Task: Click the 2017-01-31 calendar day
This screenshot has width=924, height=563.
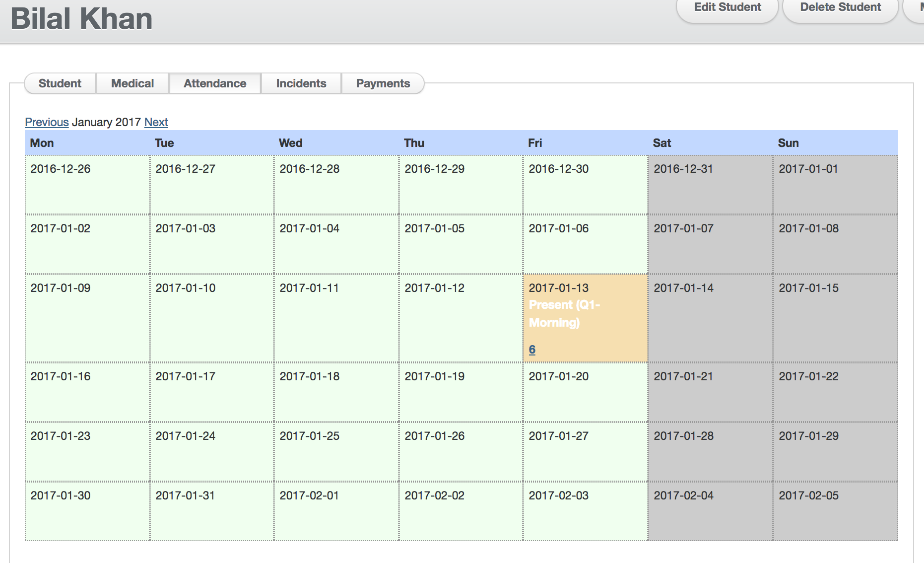Action: (212, 511)
